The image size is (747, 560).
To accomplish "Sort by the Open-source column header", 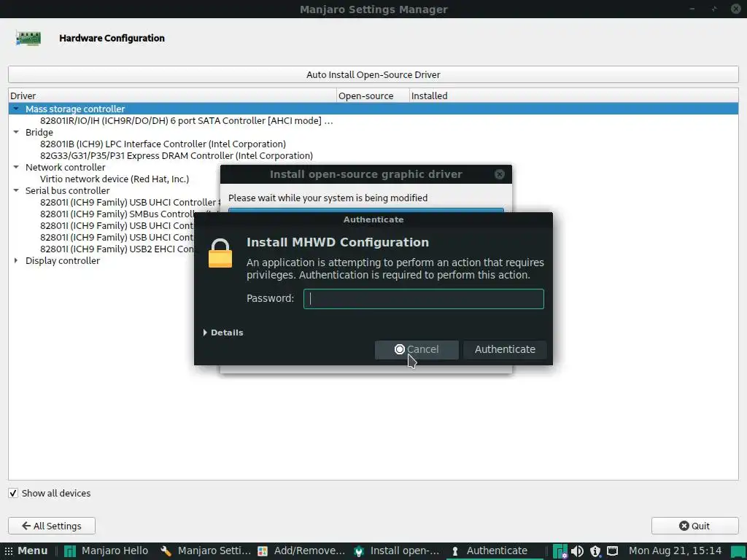I will [373, 96].
